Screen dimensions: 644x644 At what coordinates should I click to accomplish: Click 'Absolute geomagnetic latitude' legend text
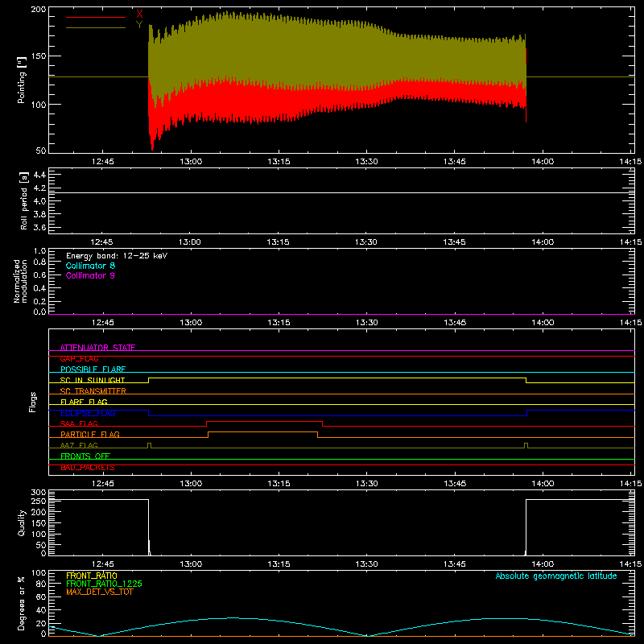click(x=556, y=576)
